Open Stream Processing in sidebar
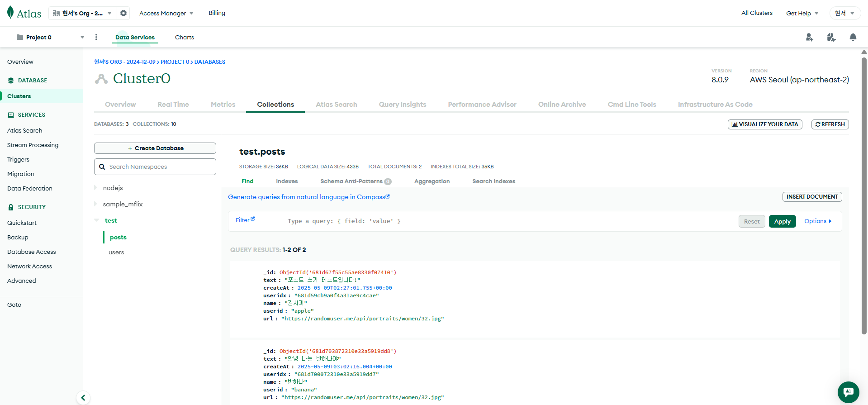 (33, 145)
